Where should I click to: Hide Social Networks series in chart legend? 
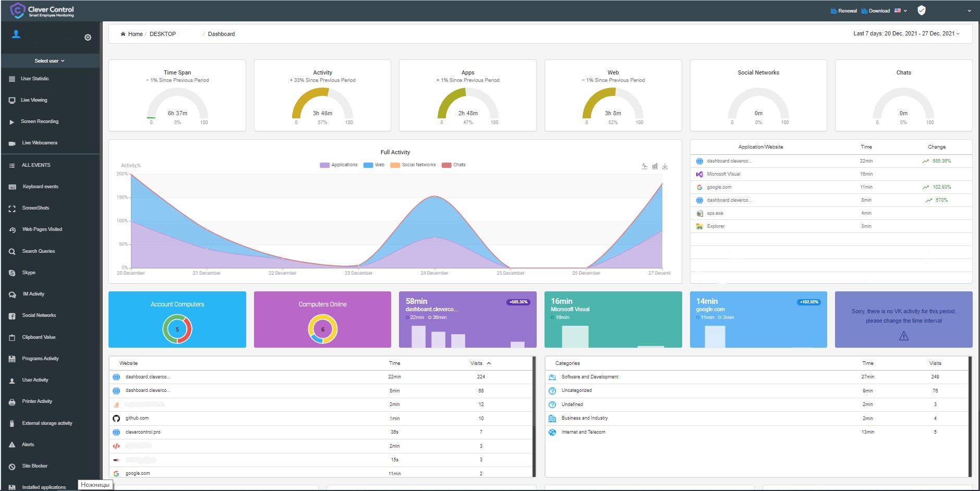pos(413,165)
